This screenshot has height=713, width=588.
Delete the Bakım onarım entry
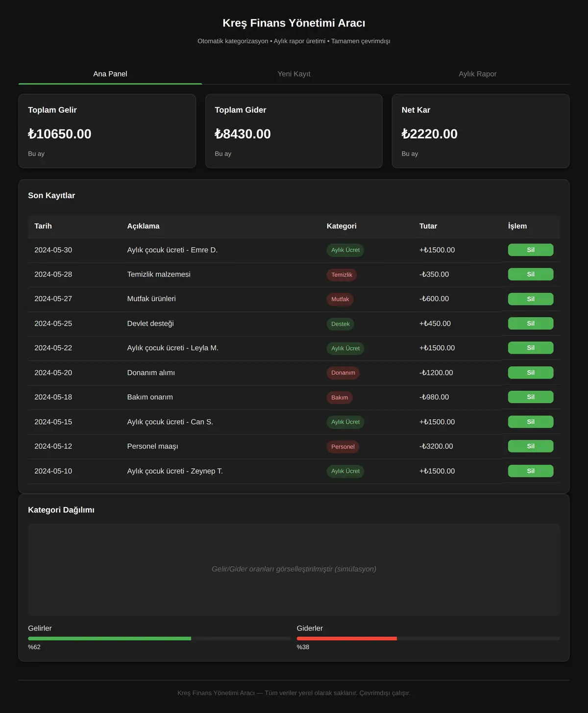point(531,397)
